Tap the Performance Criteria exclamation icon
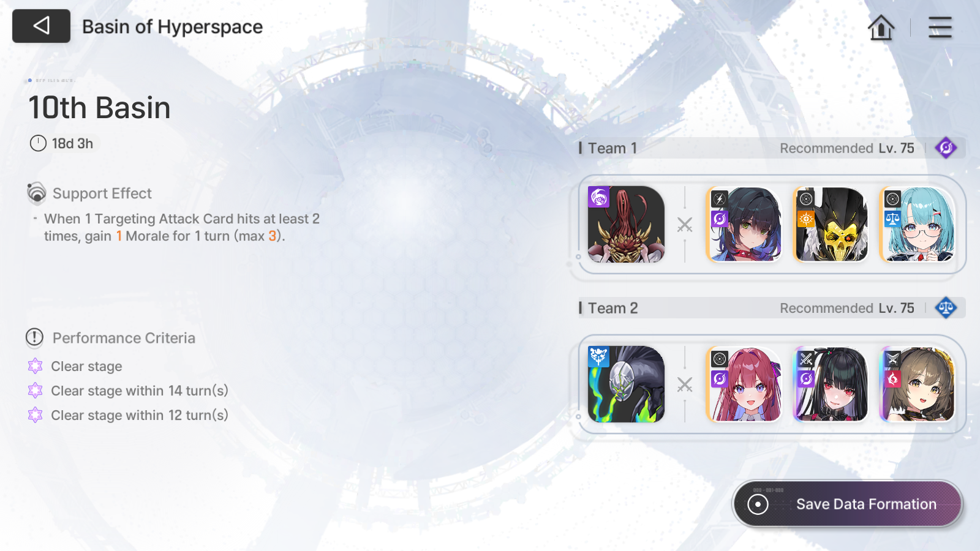Screen dimensions: 980x551 point(34,337)
